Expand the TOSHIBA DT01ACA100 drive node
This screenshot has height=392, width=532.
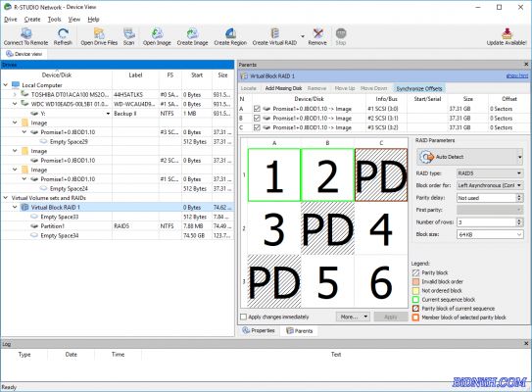(15, 94)
